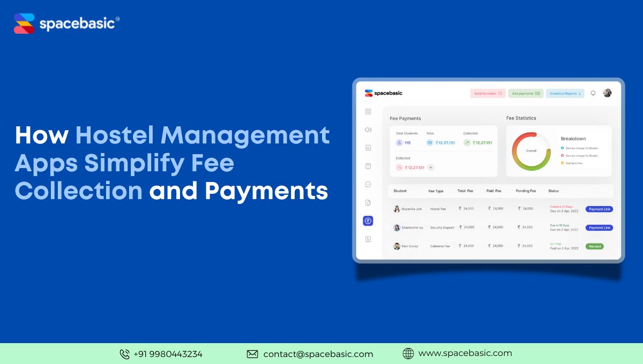Click the Breakdown heading
The width and height of the screenshot is (643, 364).
point(573,139)
